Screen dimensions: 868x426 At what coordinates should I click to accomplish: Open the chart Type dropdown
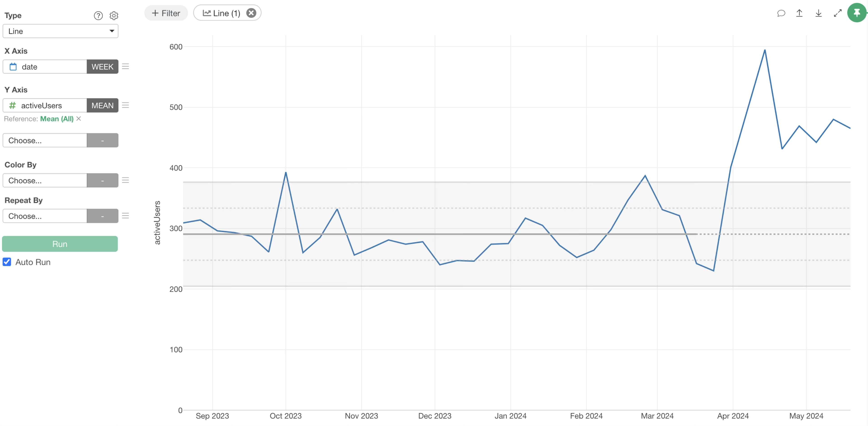(x=60, y=31)
